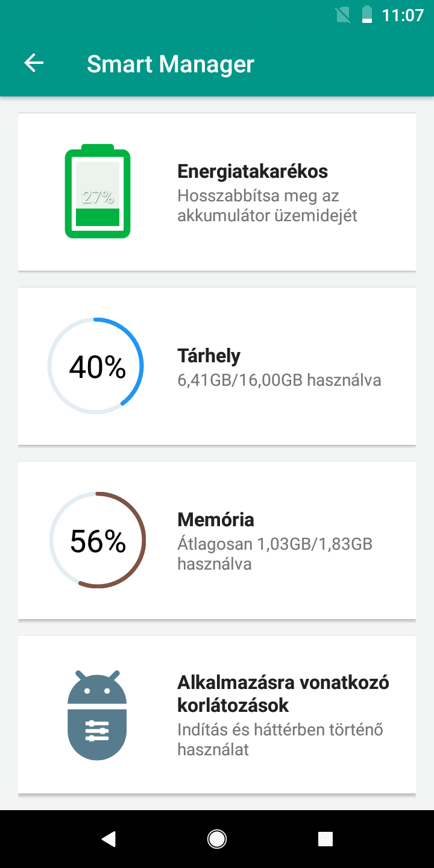
Task: Tap the battery status bar icon
Action: pyautogui.click(x=367, y=14)
